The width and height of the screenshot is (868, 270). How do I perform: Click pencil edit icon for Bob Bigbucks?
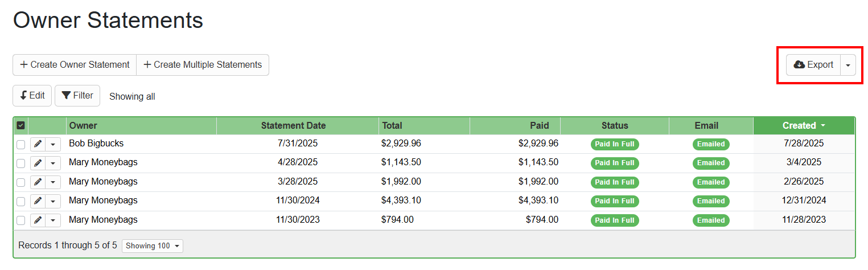(38, 144)
